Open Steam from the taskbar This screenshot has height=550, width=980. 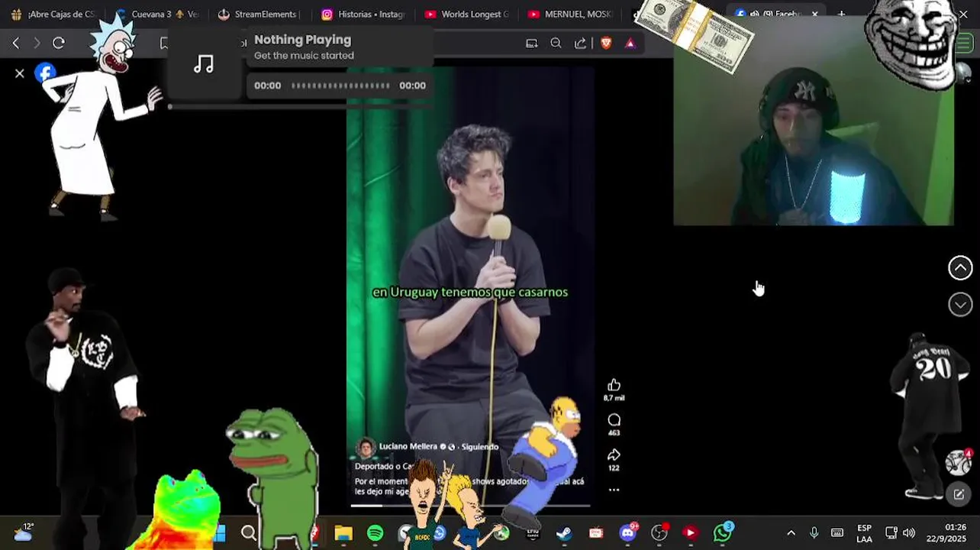coord(564,532)
